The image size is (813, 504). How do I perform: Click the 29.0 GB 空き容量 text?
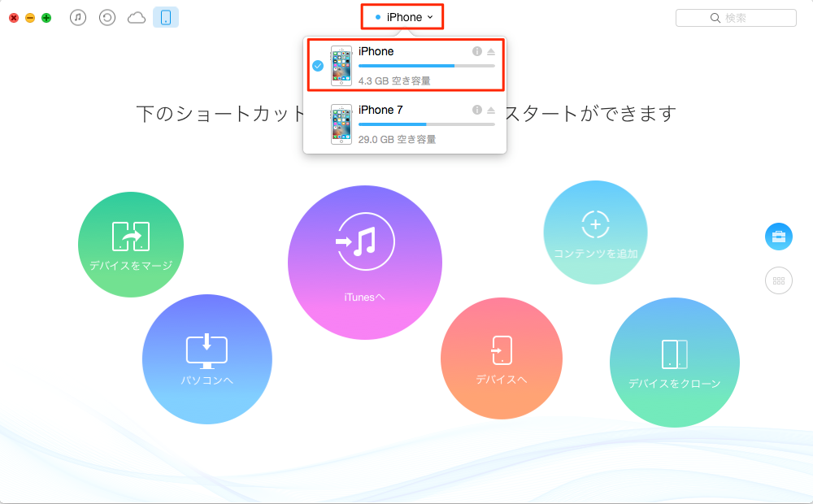coord(397,140)
